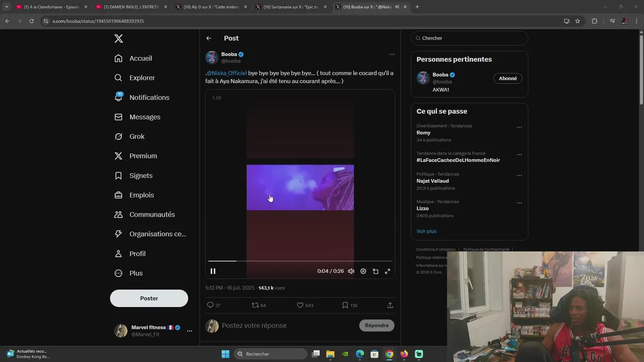This screenshot has height=362, width=644.
Task: Expand the Plus more menu
Action: pyautogui.click(x=129, y=274)
